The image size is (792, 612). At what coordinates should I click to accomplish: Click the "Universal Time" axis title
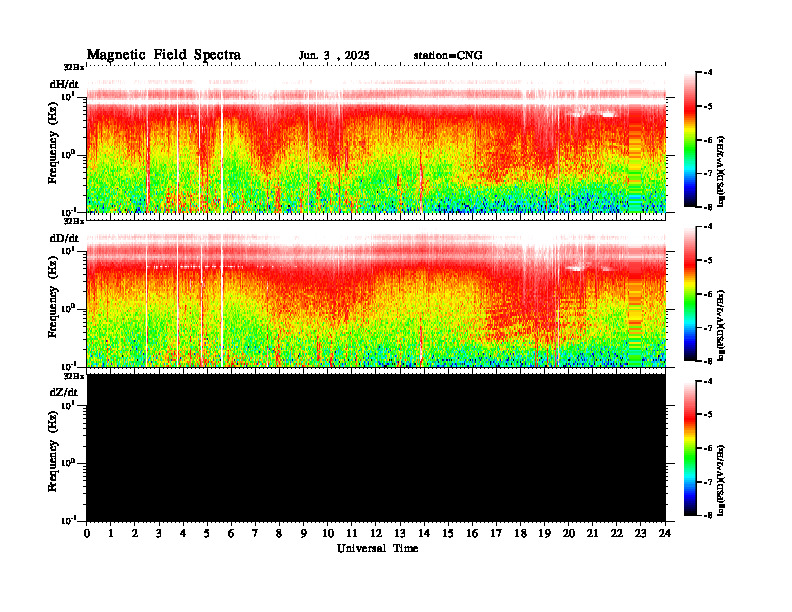coord(377,548)
